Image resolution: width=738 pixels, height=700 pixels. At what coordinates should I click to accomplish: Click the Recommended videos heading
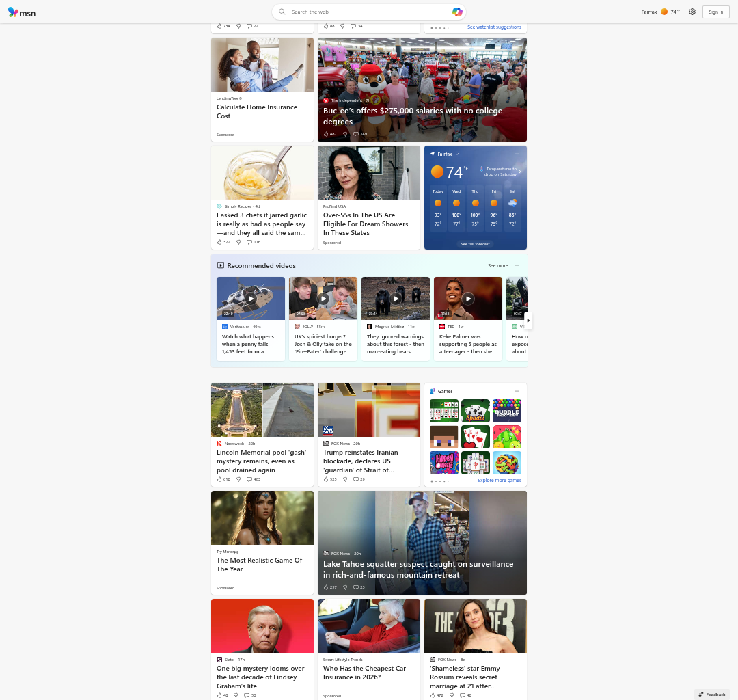click(x=261, y=265)
